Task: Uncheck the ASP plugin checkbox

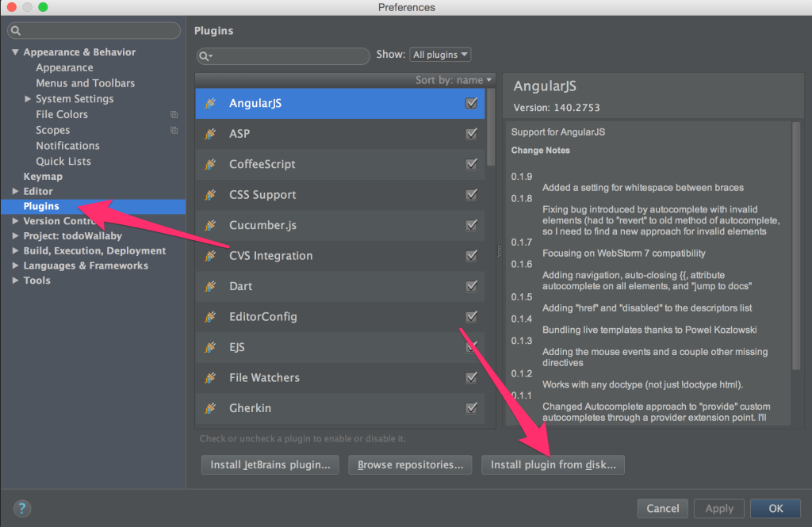Action: tap(471, 134)
